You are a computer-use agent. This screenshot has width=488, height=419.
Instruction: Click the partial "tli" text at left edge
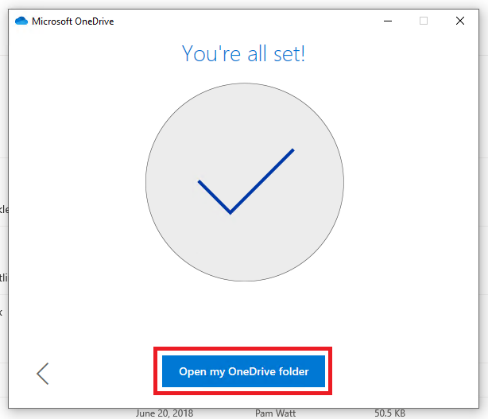coord(4,277)
